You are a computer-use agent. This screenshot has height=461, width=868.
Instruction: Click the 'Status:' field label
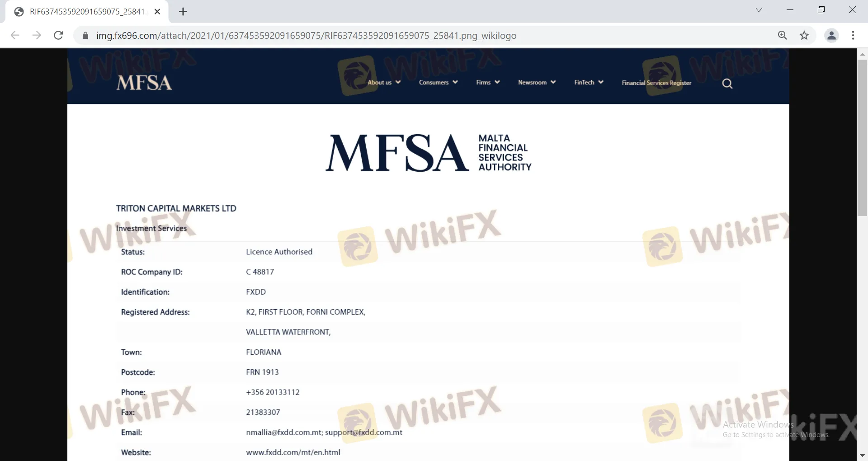(x=133, y=252)
